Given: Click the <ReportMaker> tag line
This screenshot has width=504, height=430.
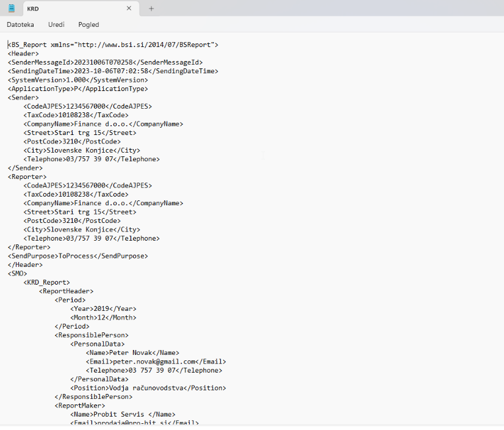Looking at the screenshot, I should coord(80,406).
